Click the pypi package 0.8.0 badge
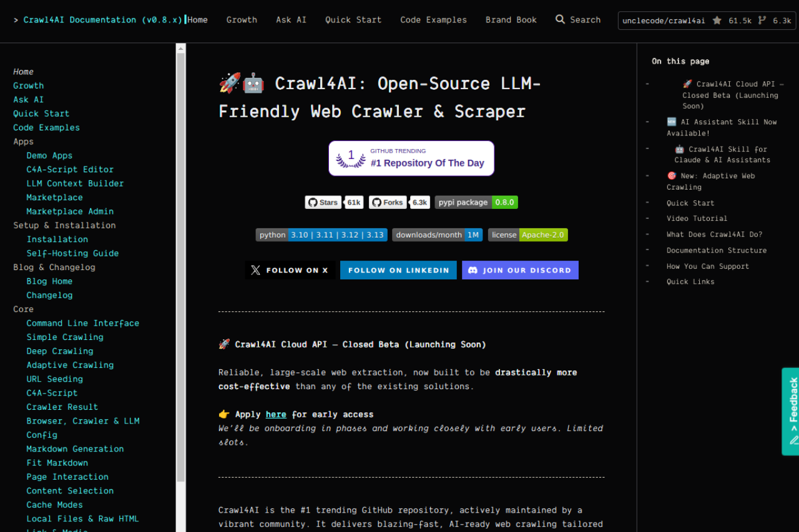This screenshot has width=799, height=532. (x=476, y=202)
